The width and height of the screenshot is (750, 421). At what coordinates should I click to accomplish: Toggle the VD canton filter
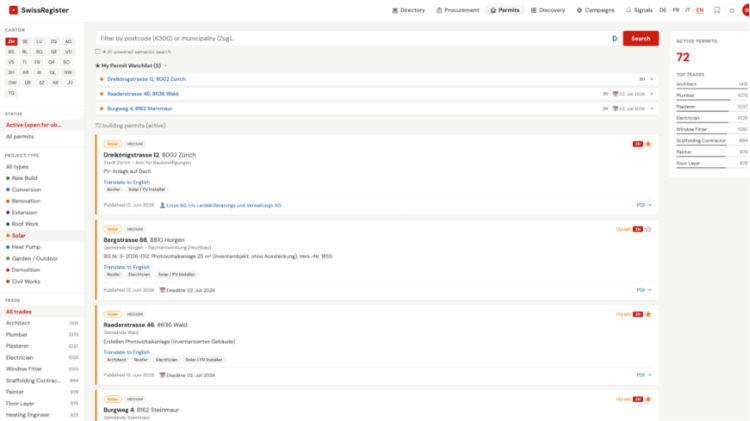point(68,52)
